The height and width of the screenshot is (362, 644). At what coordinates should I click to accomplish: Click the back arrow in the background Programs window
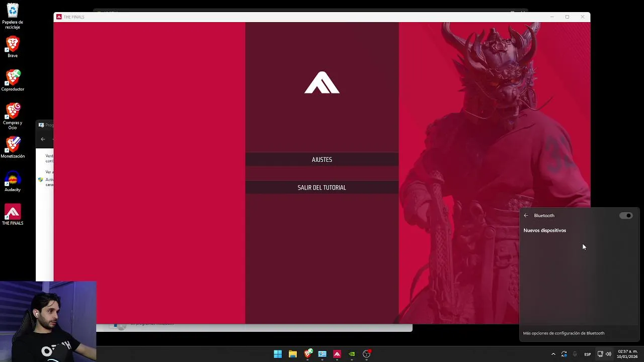(x=43, y=139)
